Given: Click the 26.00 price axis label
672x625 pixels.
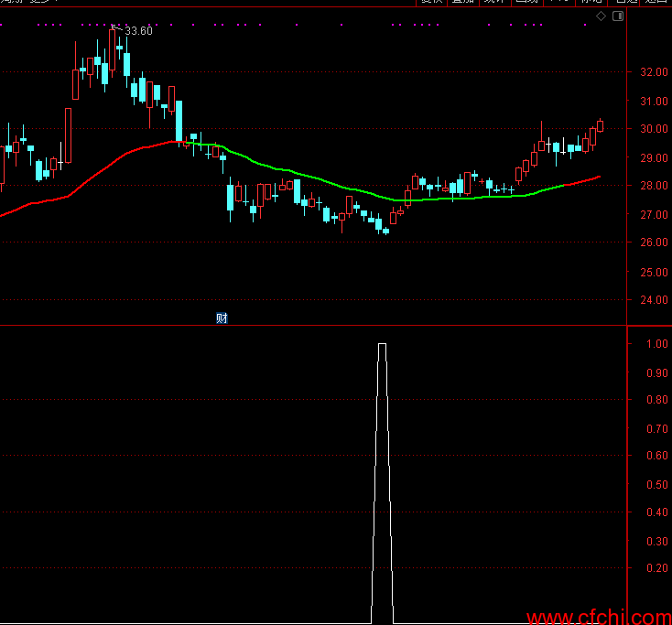Looking at the screenshot, I should [x=654, y=242].
